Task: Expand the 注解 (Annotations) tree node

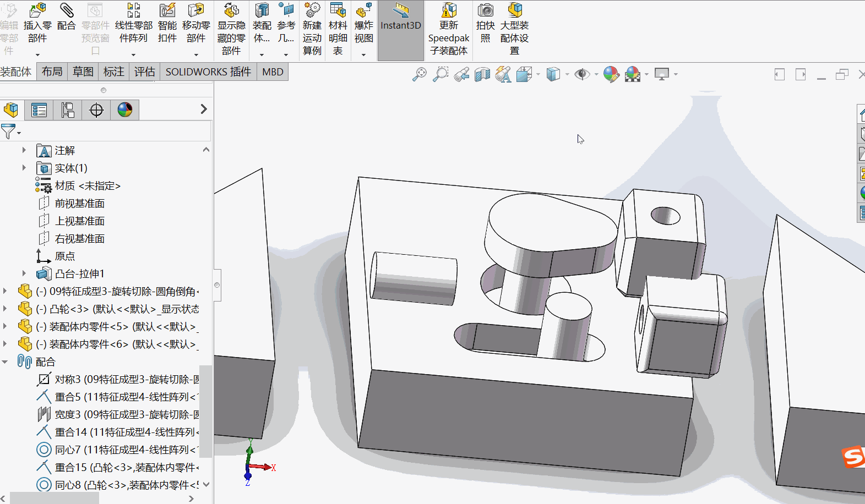Action: pos(24,150)
